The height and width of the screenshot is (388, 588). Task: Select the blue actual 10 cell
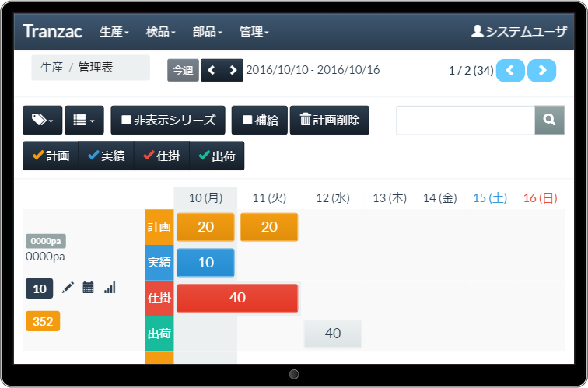click(205, 262)
